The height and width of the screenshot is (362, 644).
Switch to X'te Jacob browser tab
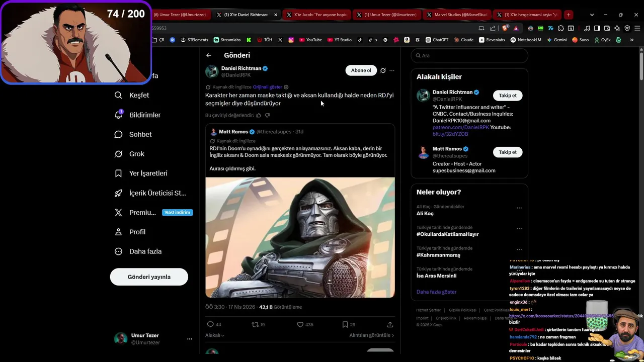pyautogui.click(x=317, y=15)
